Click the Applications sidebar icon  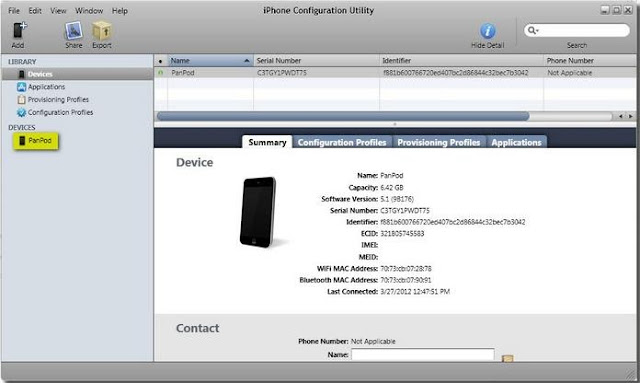[21, 87]
